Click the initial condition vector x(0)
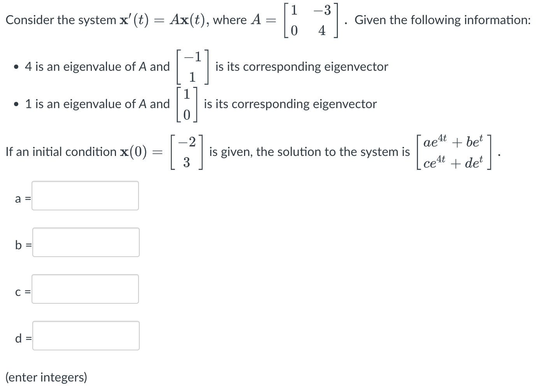Screen dimensions: 541x392 click(x=186, y=152)
